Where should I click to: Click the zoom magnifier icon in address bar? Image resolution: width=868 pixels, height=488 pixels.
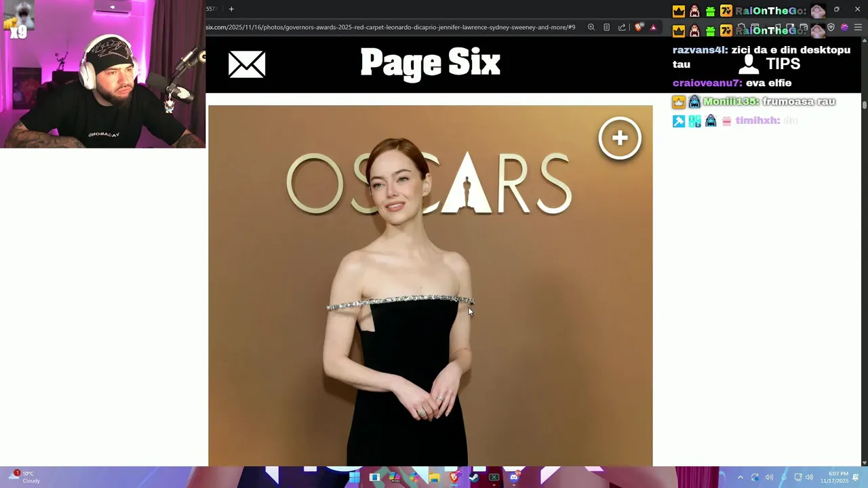591,28
